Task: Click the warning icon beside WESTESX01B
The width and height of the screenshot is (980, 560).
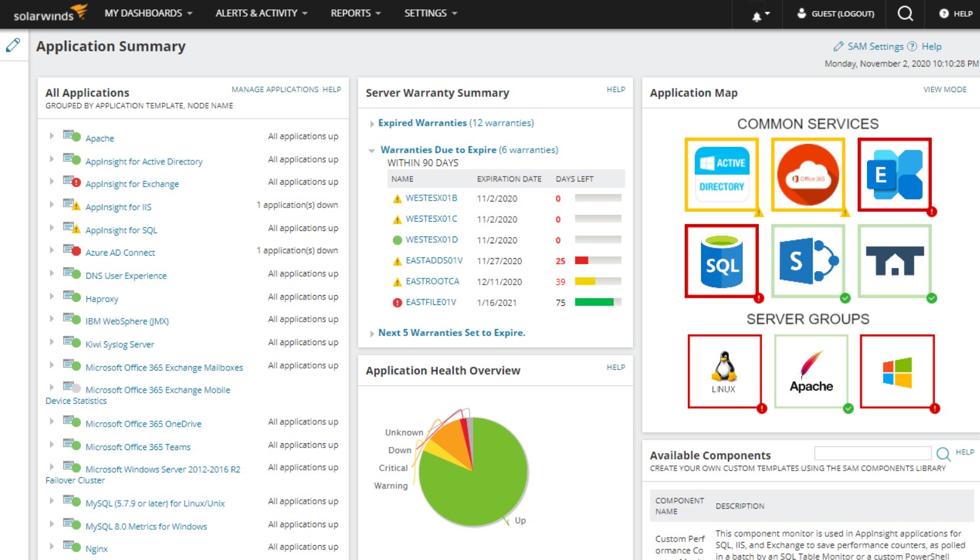Action: pyautogui.click(x=397, y=199)
